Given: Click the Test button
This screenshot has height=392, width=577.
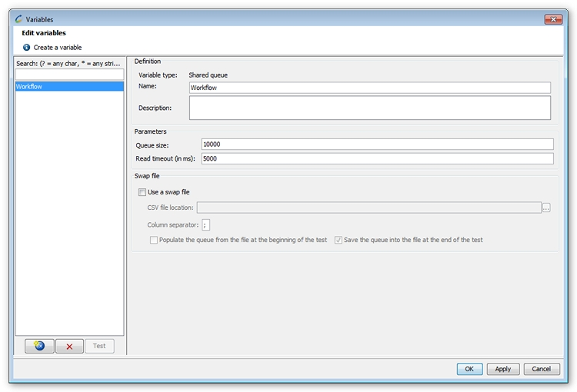Looking at the screenshot, I should pyautogui.click(x=99, y=346).
